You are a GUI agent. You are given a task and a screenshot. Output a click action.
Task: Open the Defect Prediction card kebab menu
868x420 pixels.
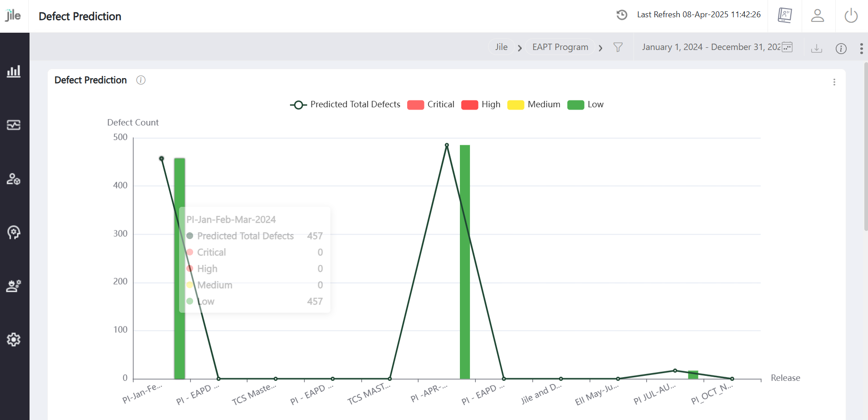tap(834, 82)
